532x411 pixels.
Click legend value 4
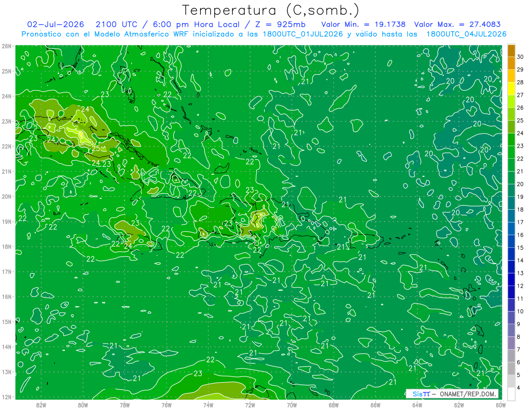click(519, 388)
